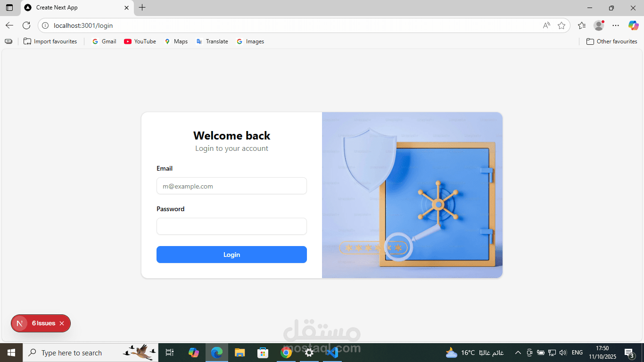Viewport: 644px width, 362px height.
Task: Go back to the previous page
Action: [x=9, y=25]
